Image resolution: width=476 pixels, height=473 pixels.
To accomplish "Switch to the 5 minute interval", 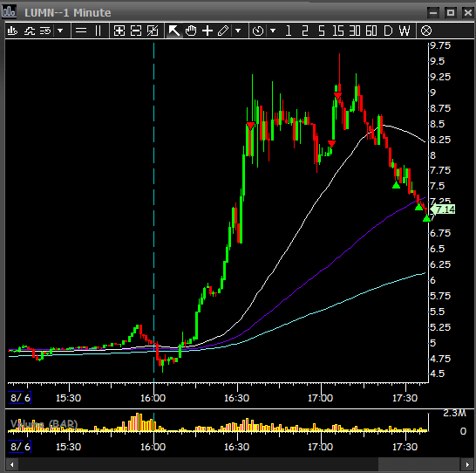I will click(322, 31).
